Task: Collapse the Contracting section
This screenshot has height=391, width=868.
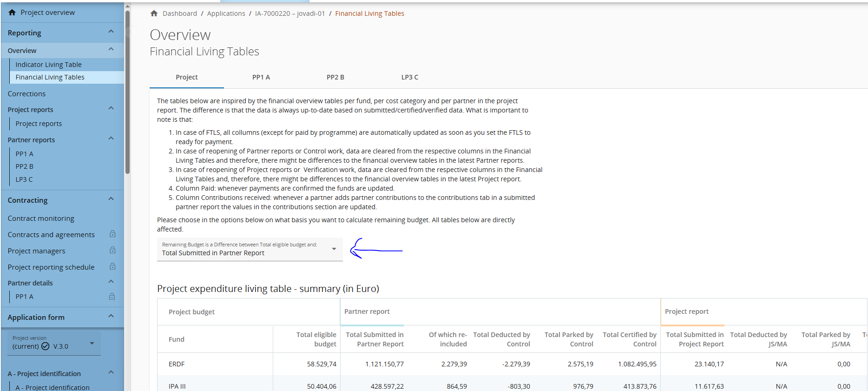Action: [111, 199]
